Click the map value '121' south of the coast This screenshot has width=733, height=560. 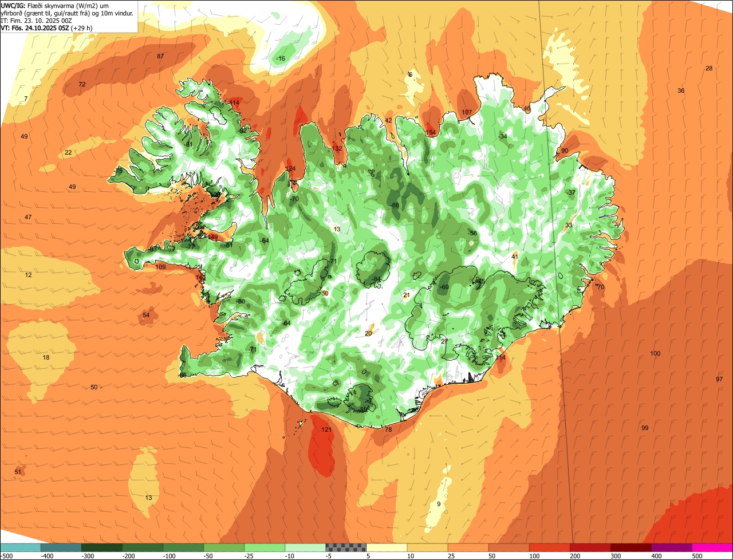[326, 429]
